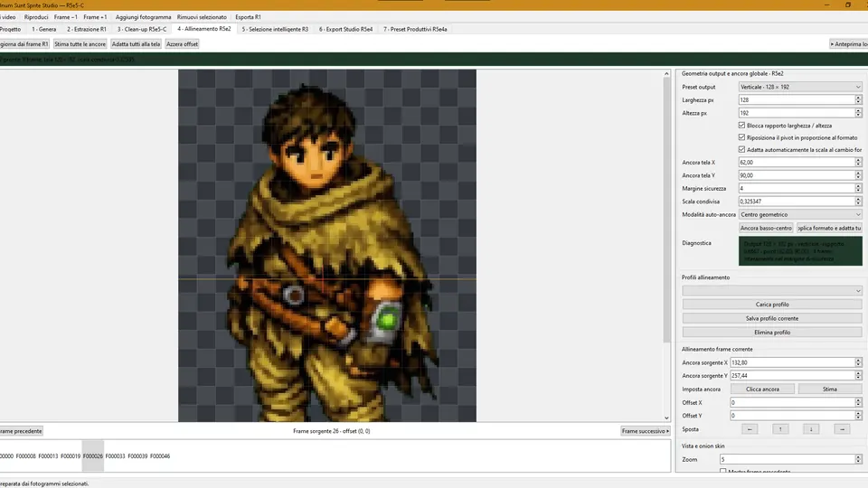868x488 pixels.
Task: Toggle Adatta automaticamente la scala checkbox
Action: (741, 149)
